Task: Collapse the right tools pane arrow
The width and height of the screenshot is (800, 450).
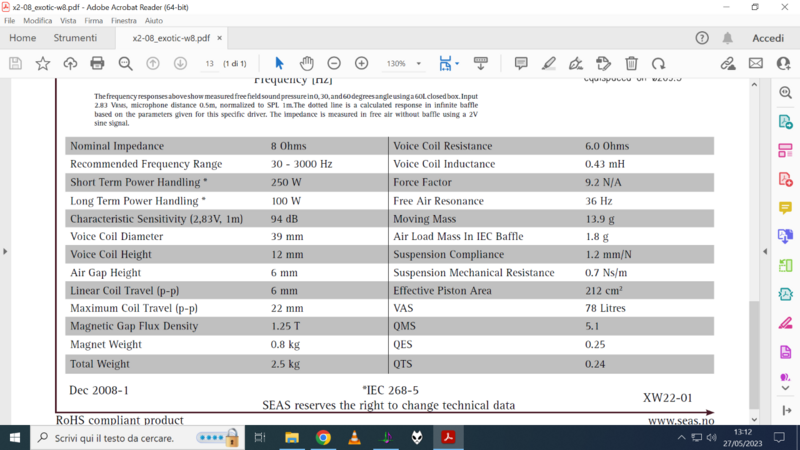Action: (765, 251)
